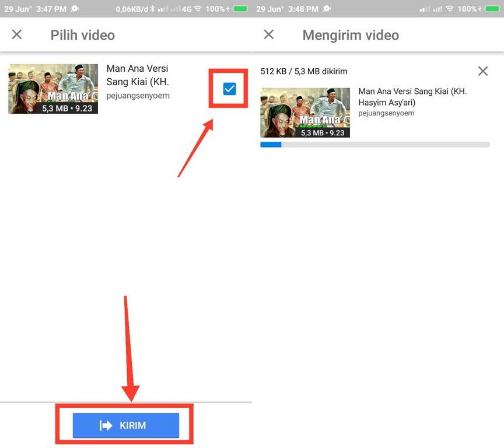Viewport: 504px width, 448px height.
Task: Tap chat notification icon beside 3:48 PM
Action: click(327, 9)
